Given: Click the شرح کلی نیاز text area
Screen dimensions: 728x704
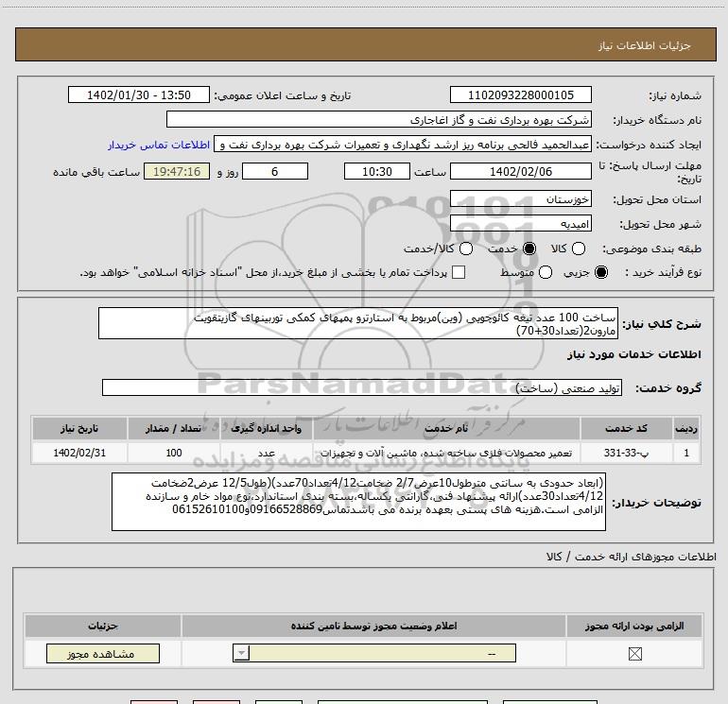Looking at the screenshot, I should tap(358, 323).
